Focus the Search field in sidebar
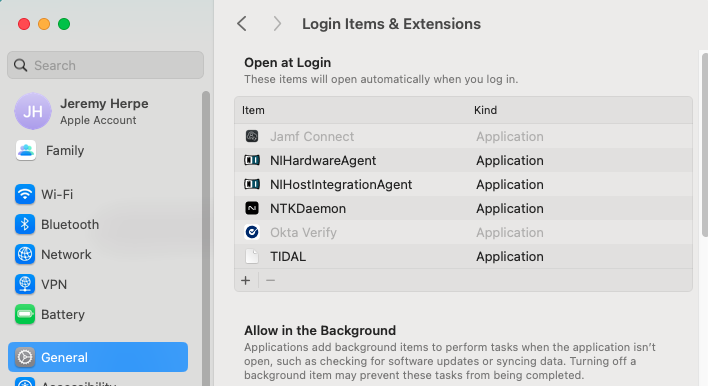This screenshot has width=708, height=386. click(x=106, y=65)
